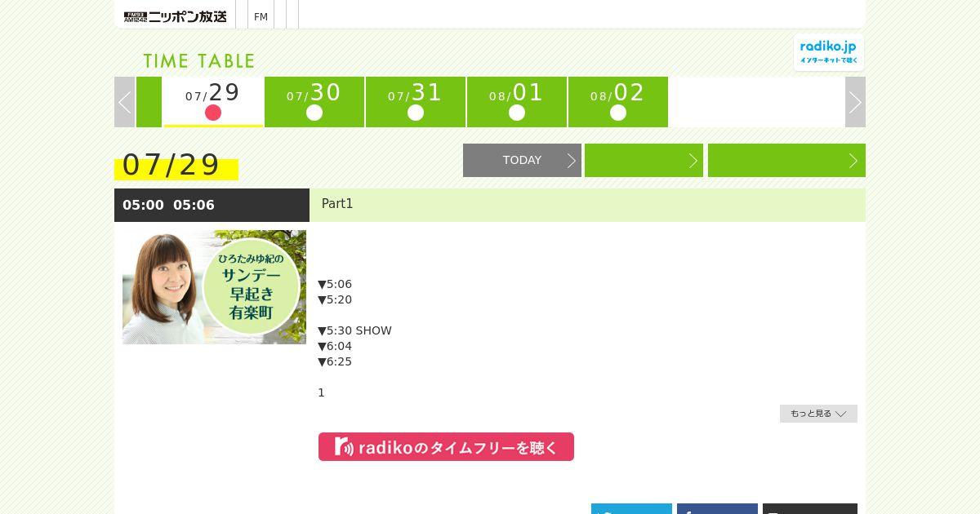Go to previous dates with left arrow
Screen dimensions: 980x514
pos(125,102)
